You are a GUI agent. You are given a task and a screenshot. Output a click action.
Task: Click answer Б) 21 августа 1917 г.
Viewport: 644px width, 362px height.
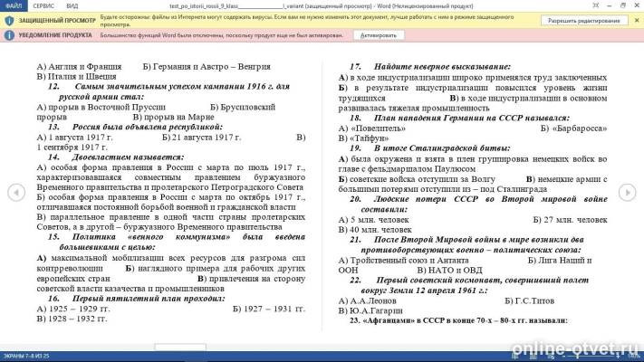point(201,137)
